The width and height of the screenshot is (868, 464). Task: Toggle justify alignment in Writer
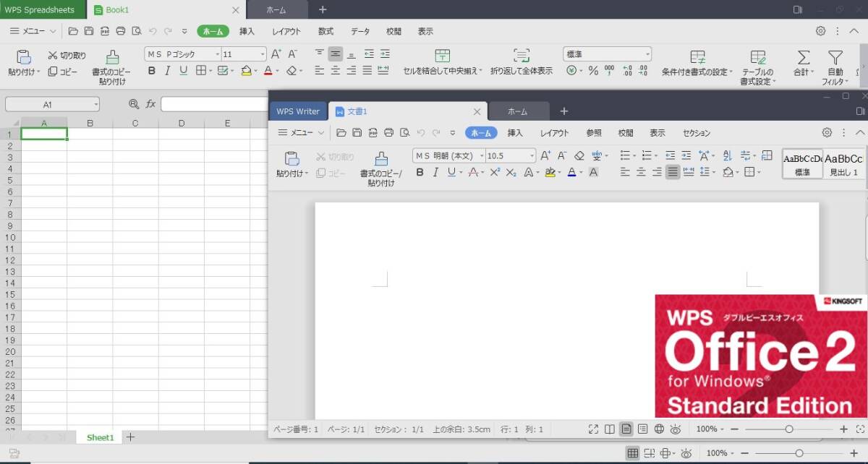pyautogui.click(x=673, y=172)
